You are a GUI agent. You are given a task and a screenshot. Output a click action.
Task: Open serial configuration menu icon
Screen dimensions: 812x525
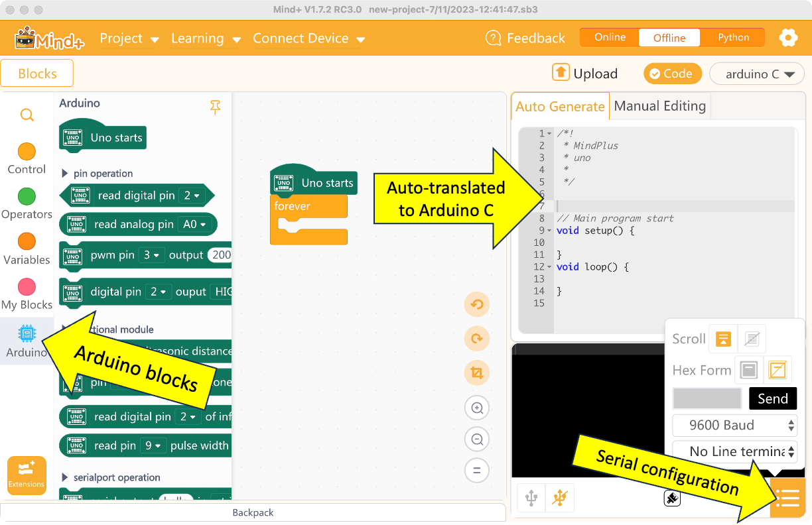click(x=787, y=498)
